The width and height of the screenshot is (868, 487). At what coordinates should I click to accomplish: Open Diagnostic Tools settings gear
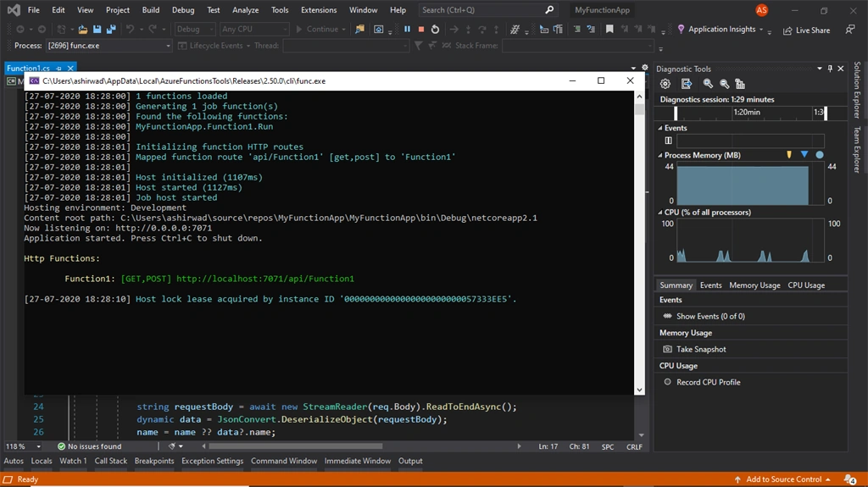coord(665,84)
